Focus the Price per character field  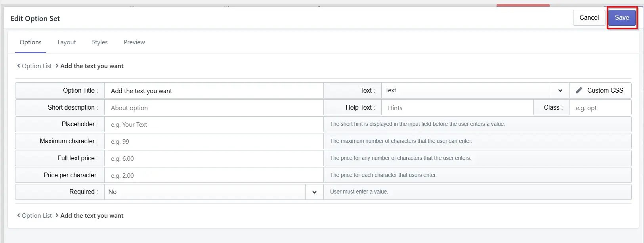214,175
